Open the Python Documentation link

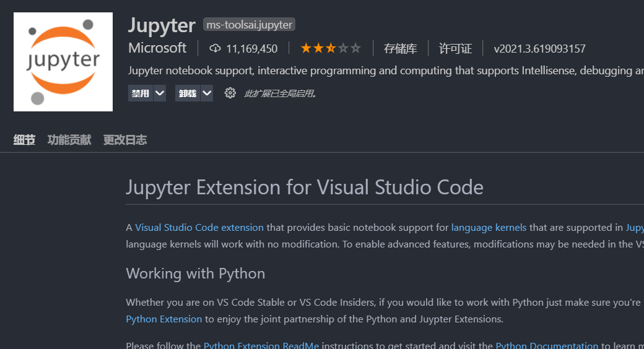[x=547, y=345]
